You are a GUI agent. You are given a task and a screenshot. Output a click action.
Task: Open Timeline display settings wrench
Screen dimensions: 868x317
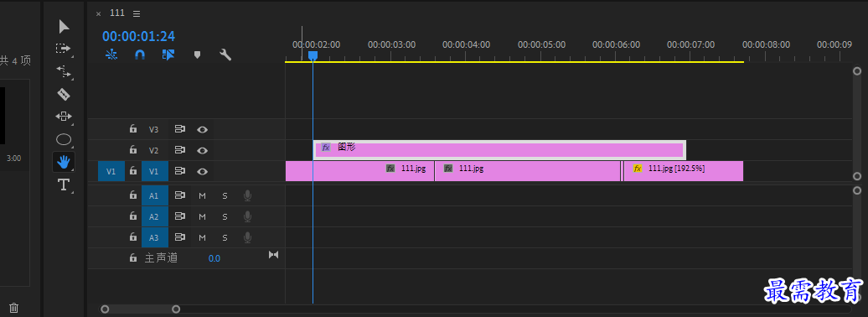point(225,55)
